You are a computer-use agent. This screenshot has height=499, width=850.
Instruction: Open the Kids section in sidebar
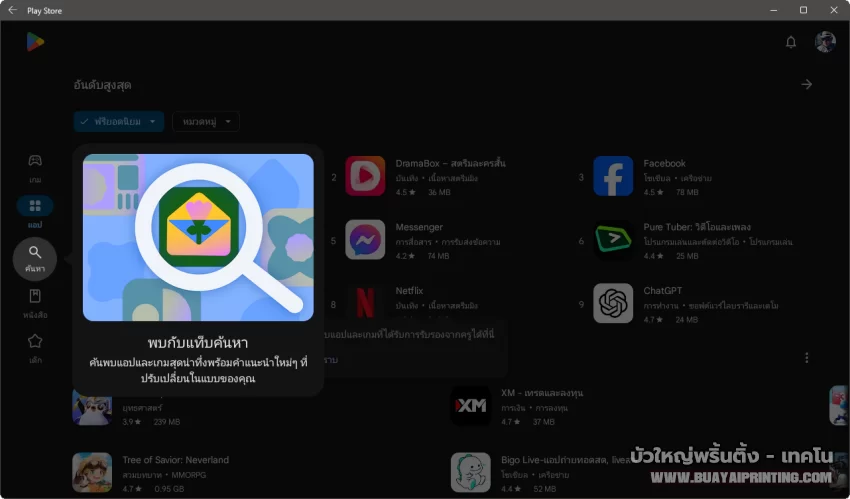pos(35,346)
